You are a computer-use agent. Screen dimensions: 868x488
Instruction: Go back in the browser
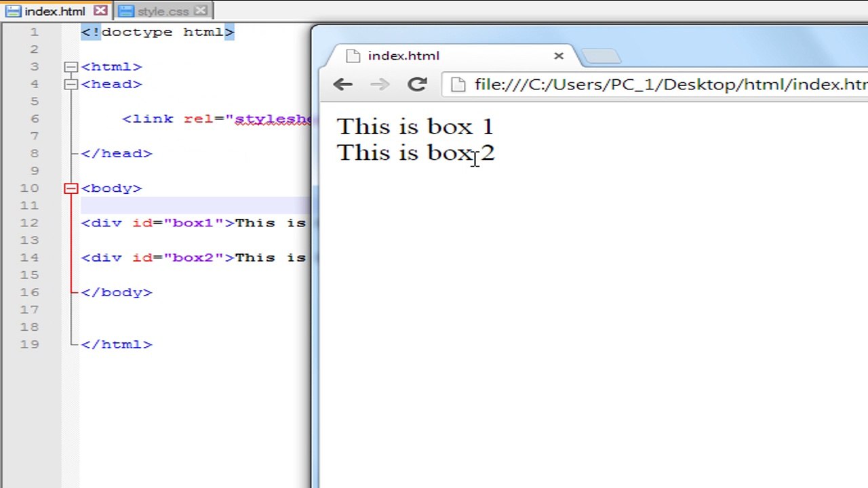342,84
